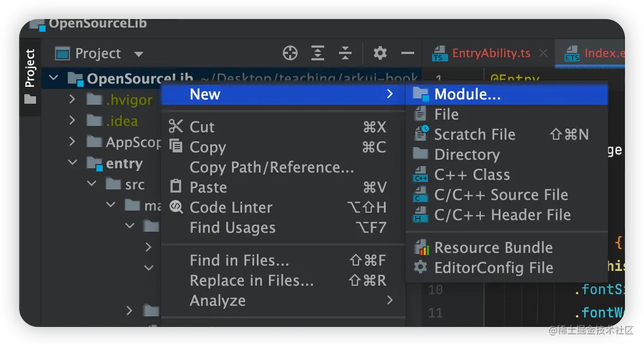644x346 pixels.
Task: Select C++ Class in the New submenu
Action: tap(507, 175)
